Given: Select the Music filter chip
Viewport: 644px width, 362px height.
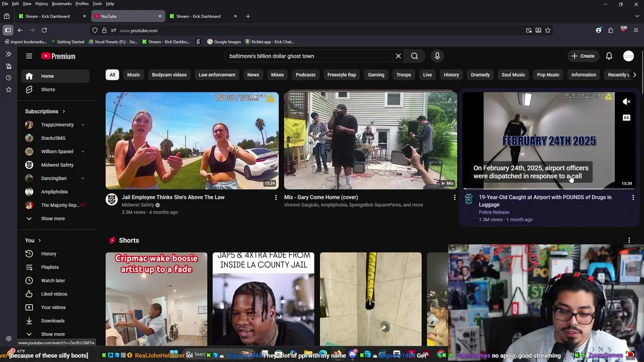Looking at the screenshot, I should tap(133, 75).
